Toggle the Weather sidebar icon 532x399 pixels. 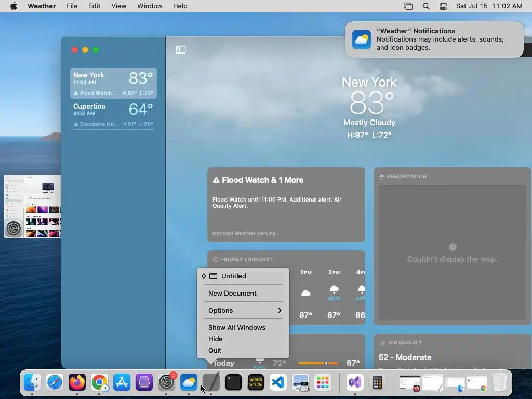180,49
